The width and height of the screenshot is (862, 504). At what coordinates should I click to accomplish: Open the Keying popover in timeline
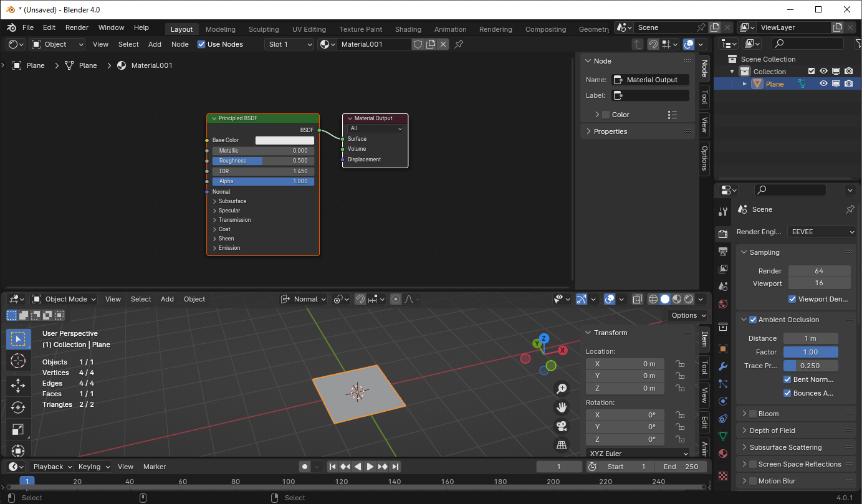[x=95, y=467]
